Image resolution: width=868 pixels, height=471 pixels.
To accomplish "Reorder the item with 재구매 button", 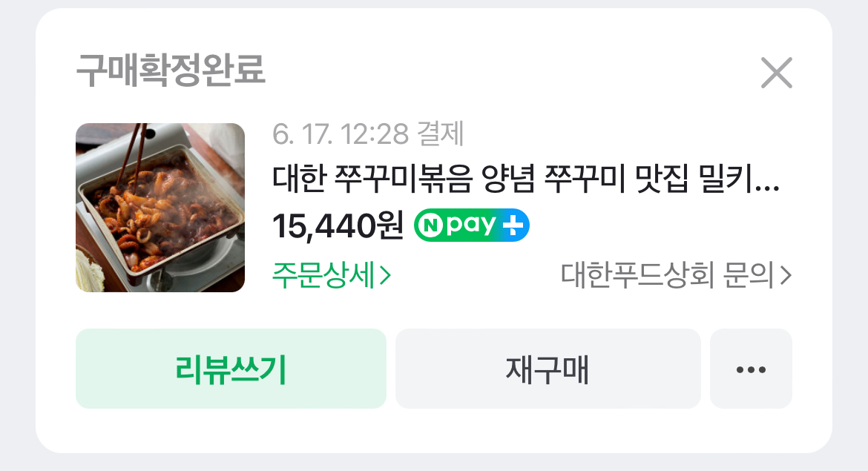I will tap(548, 369).
